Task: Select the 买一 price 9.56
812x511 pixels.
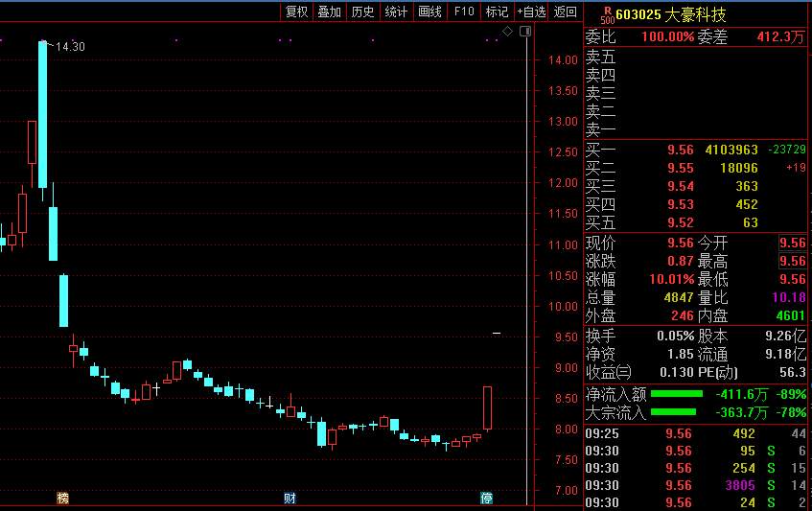Action: [680, 151]
